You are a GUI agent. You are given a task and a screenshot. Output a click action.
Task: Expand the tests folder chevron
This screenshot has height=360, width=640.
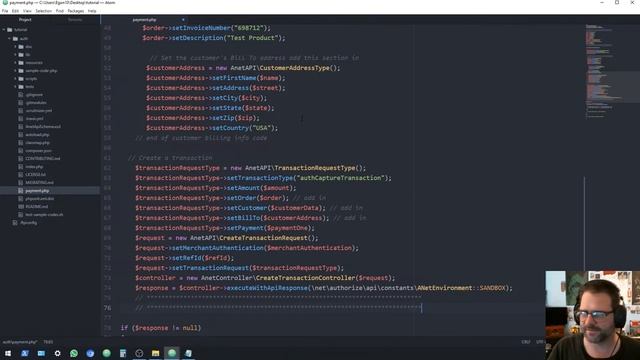tap(16, 87)
